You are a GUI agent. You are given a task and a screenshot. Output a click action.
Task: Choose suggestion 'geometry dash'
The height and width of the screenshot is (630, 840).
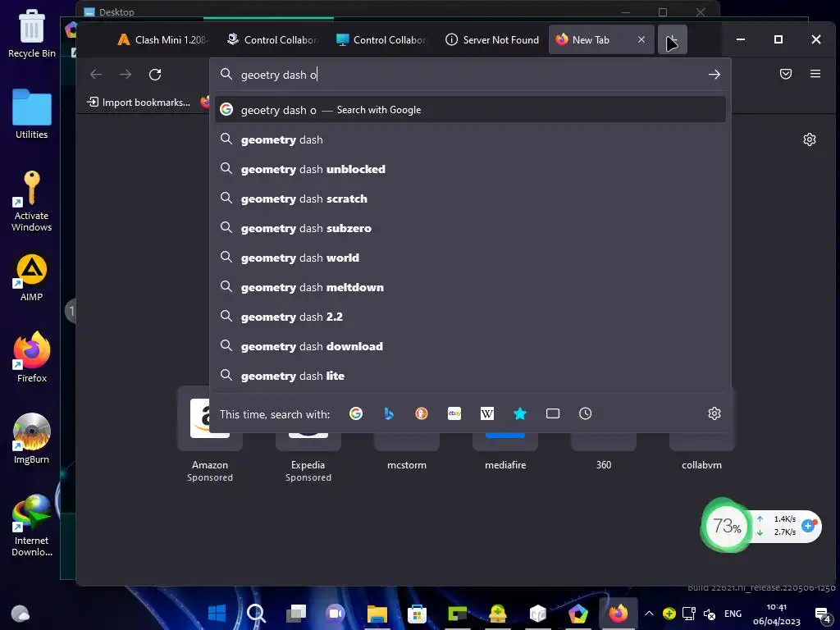click(470, 139)
